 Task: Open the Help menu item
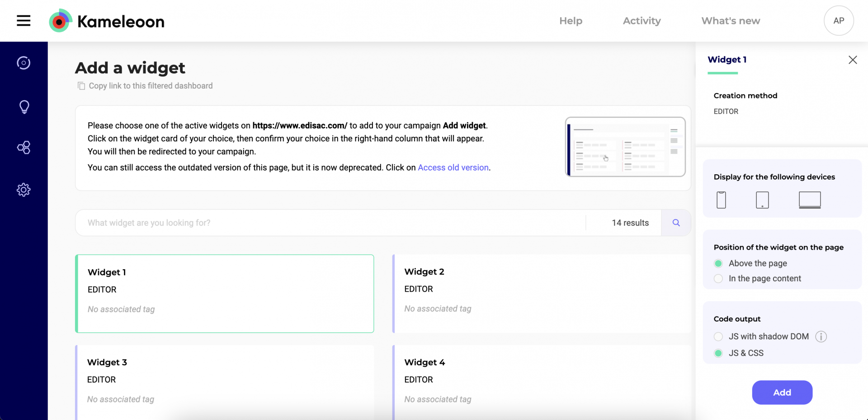(571, 21)
